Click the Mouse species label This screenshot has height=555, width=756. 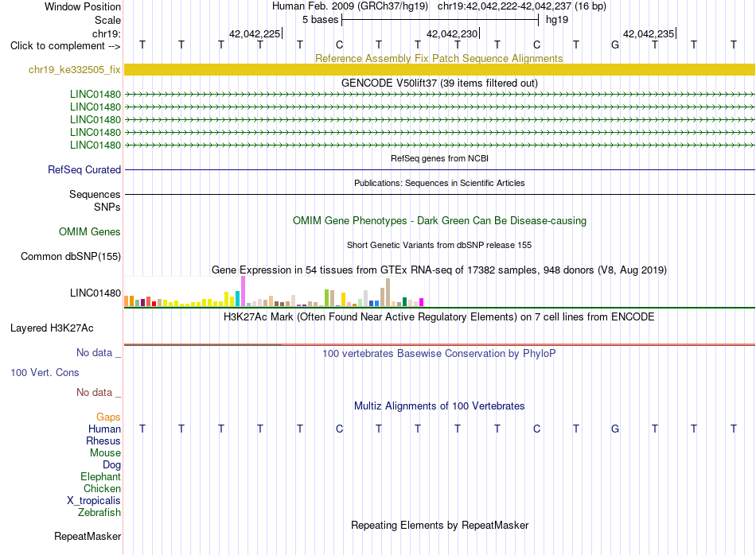105,453
